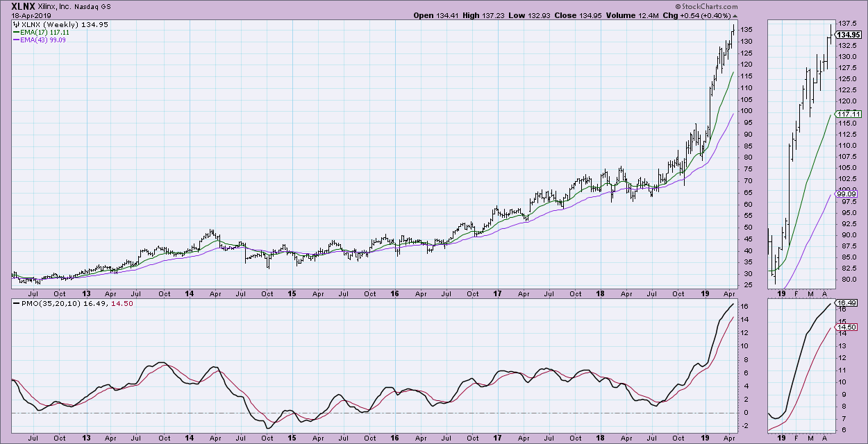This screenshot has height=444, width=868.
Task: Click the green up-arrow after the Chg value
Action: [x=735, y=15]
